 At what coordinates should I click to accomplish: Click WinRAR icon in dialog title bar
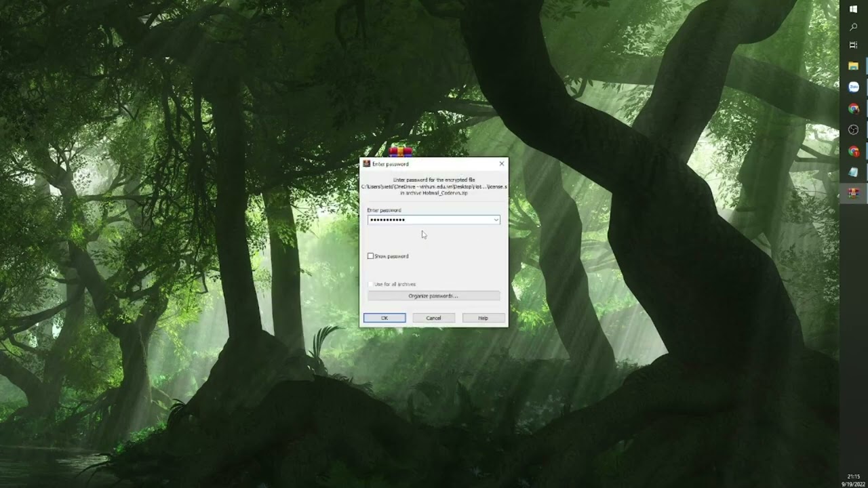click(x=367, y=164)
